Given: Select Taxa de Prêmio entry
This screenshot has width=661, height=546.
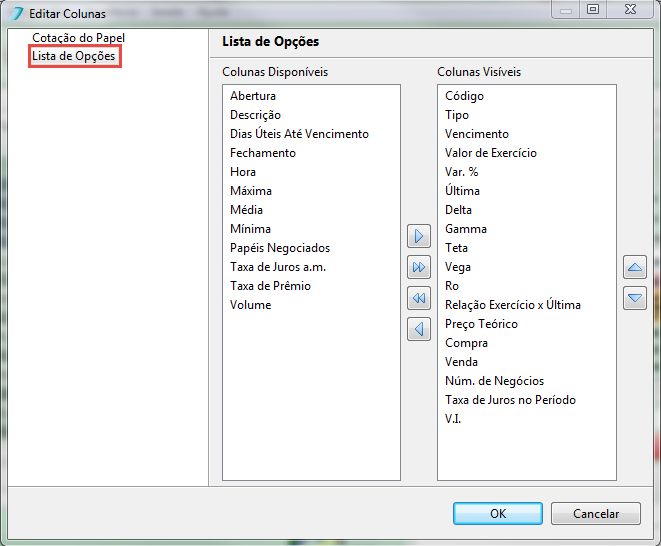Looking at the screenshot, I should point(270,286).
